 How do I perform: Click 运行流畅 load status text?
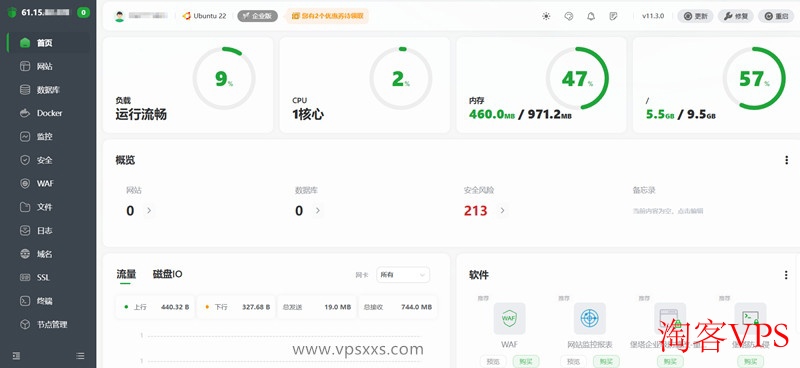(x=141, y=114)
